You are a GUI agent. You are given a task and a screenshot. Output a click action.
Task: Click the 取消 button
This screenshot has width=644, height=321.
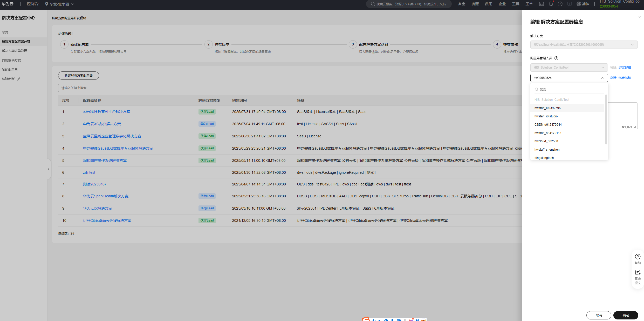click(x=599, y=315)
